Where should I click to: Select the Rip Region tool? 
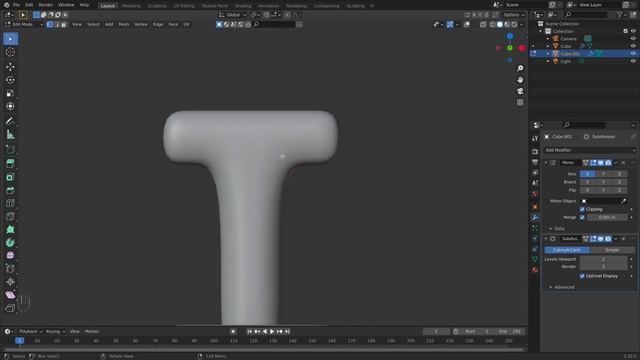(10, 308)
